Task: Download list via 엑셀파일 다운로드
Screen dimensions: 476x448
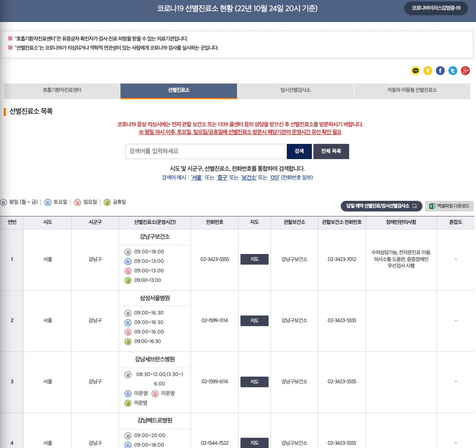Action: coord(449,206)
